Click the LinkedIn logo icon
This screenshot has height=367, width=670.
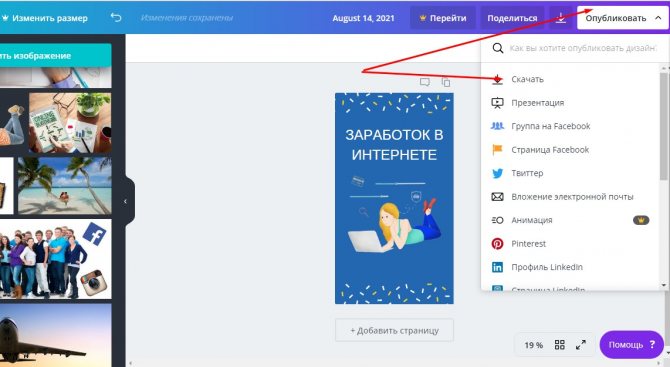tap(497, 267)
